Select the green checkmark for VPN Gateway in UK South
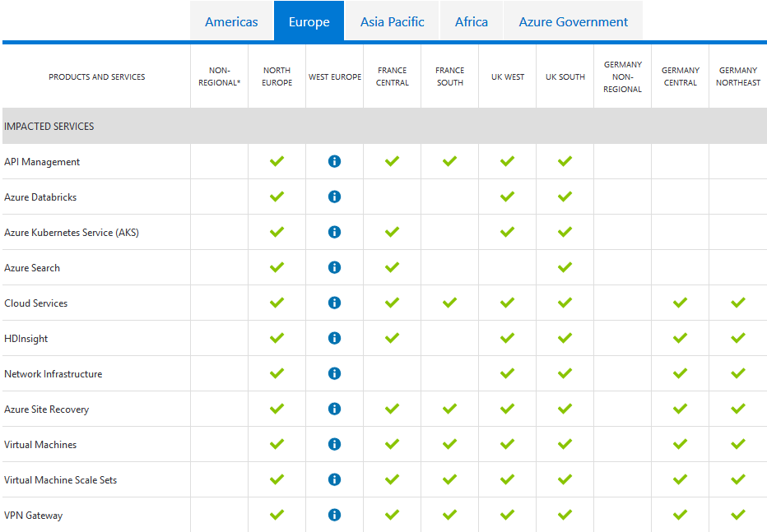The width and height of the screenshot is (767, 532). click(565, 515)
